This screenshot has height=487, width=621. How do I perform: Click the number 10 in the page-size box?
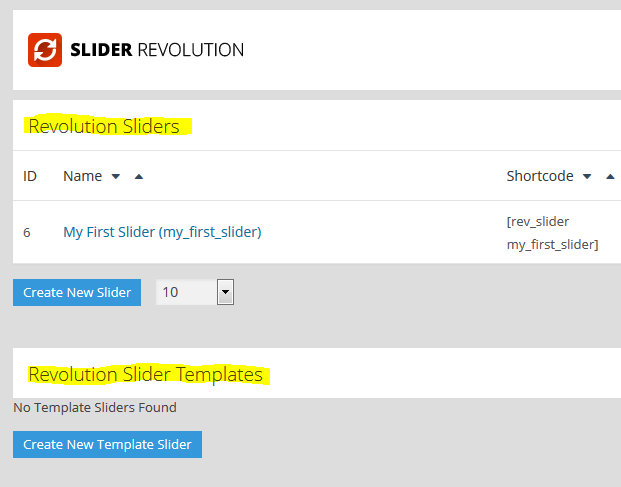pos(171,292)
